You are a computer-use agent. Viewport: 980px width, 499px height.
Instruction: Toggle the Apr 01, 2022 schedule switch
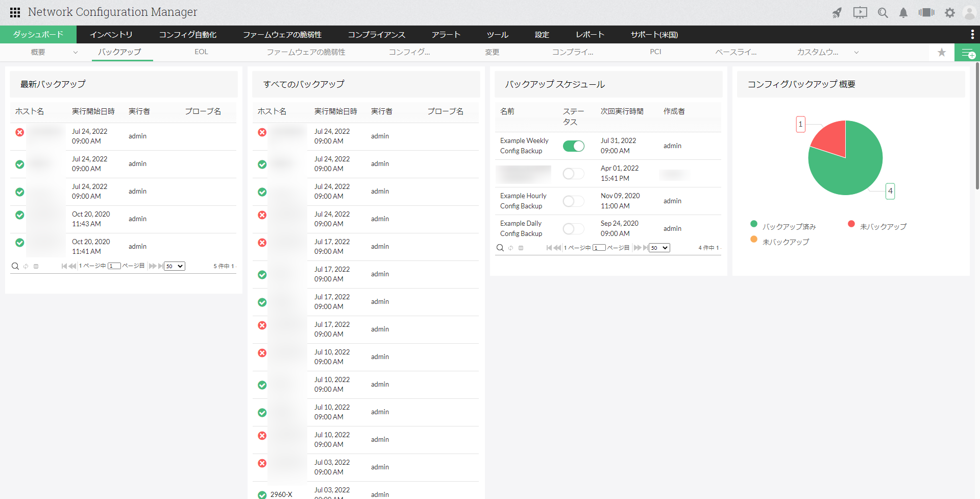coord(574,174)
